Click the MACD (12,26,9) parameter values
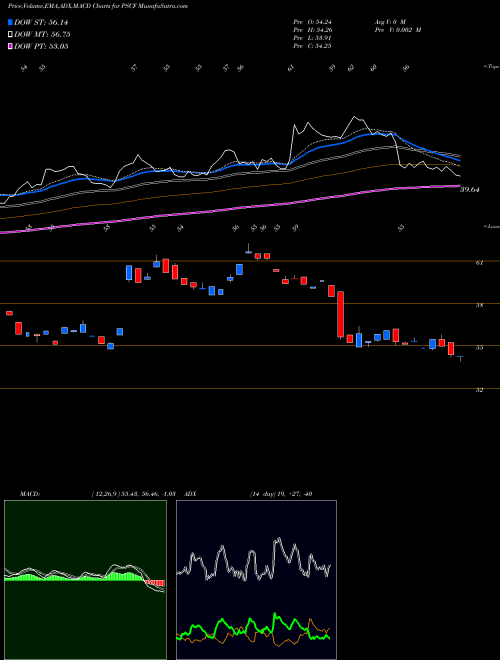500x660 pixels. [x=136, y=494]
